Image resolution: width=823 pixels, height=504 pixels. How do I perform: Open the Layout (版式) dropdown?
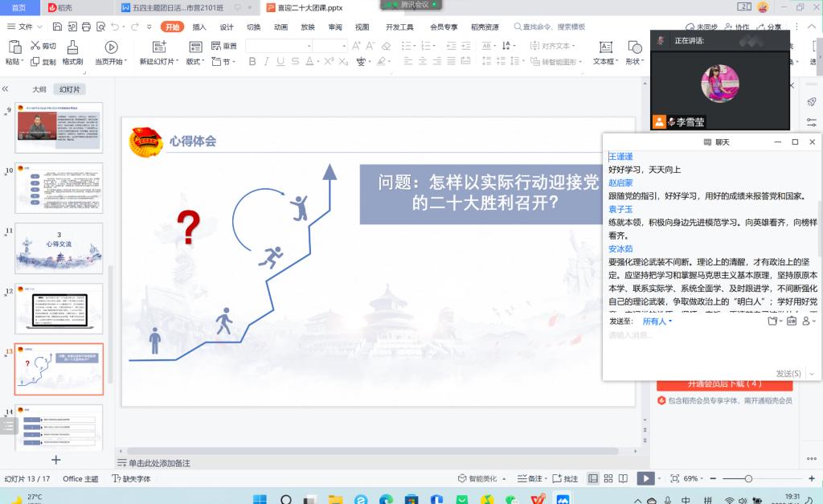196,61
